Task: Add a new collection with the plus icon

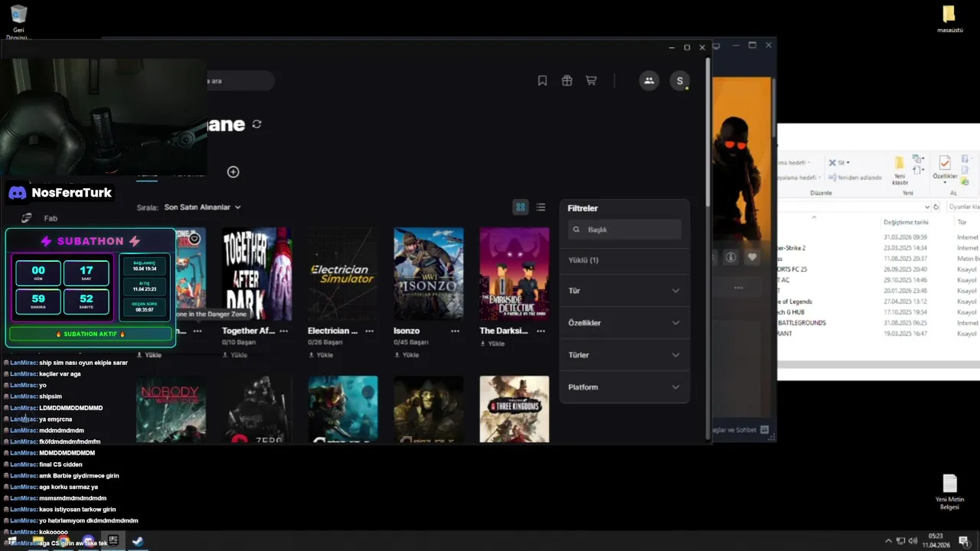Action: pyautogui.click(x=233, y=171)
